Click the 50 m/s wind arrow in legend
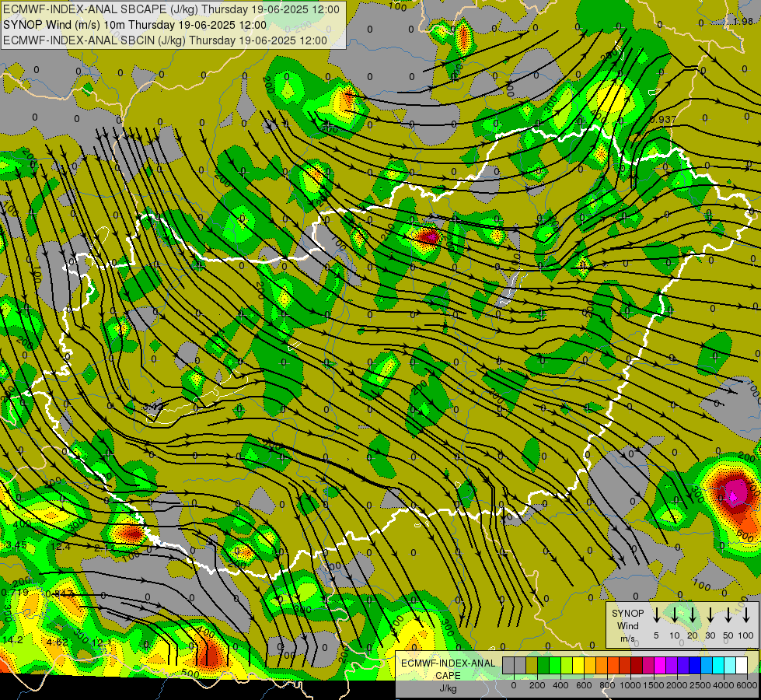761x700 pixels. [x=728, y=615]
